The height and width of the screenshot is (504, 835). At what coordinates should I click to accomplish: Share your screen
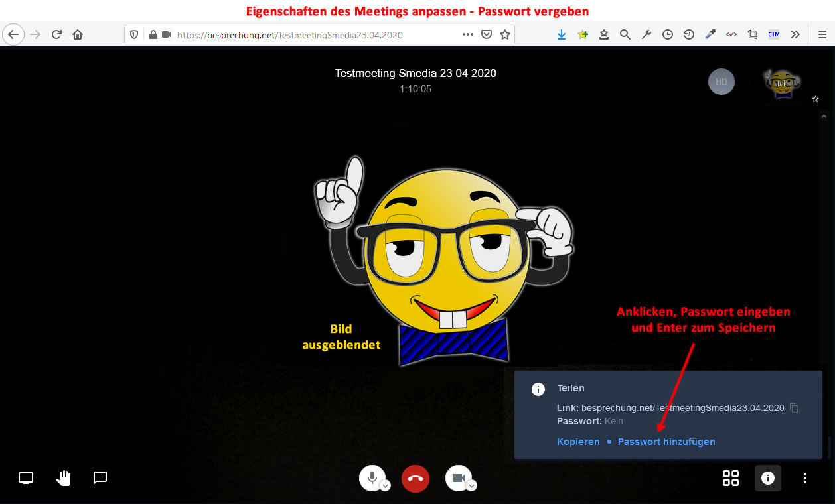point(26,478)
